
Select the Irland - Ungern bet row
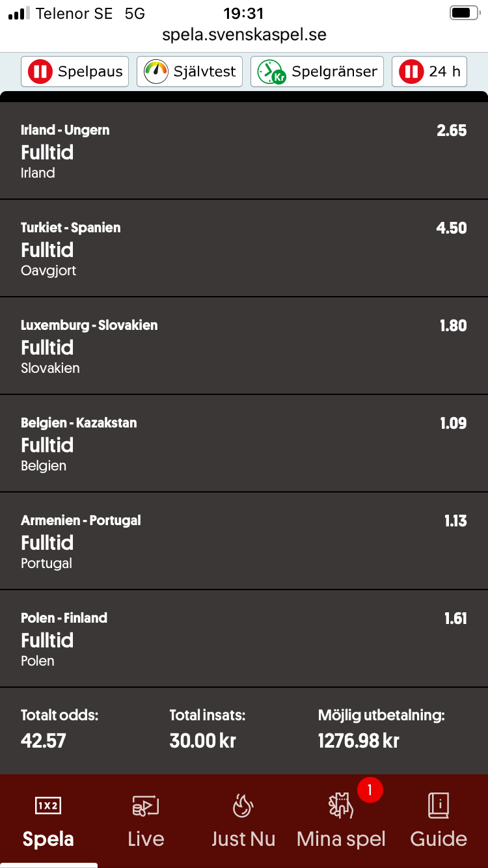[244, 151]
